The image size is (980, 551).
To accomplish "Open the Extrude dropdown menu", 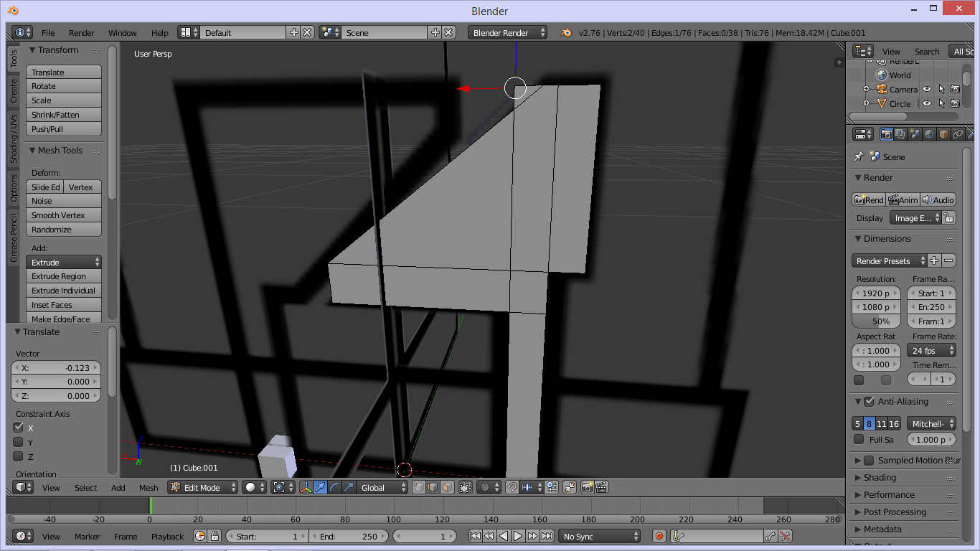I will [64, 262].
